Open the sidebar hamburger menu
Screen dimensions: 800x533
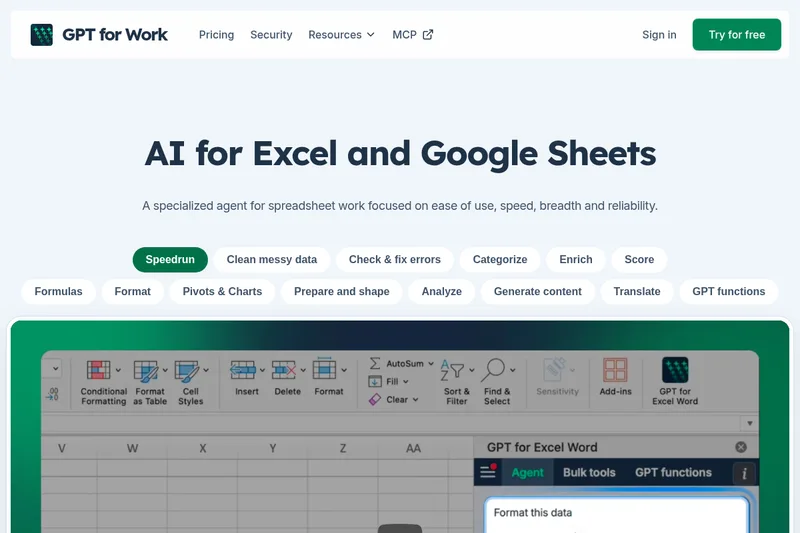click(488, 472)
